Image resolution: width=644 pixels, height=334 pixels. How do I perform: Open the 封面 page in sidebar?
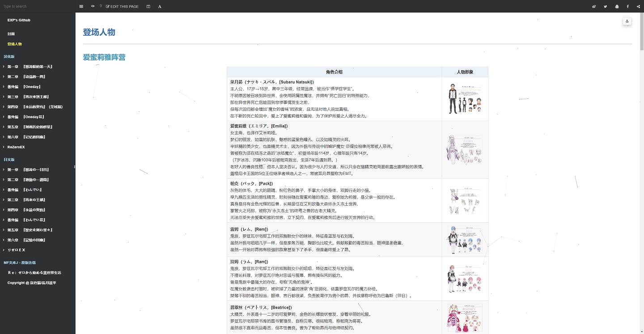pos(11,34)
